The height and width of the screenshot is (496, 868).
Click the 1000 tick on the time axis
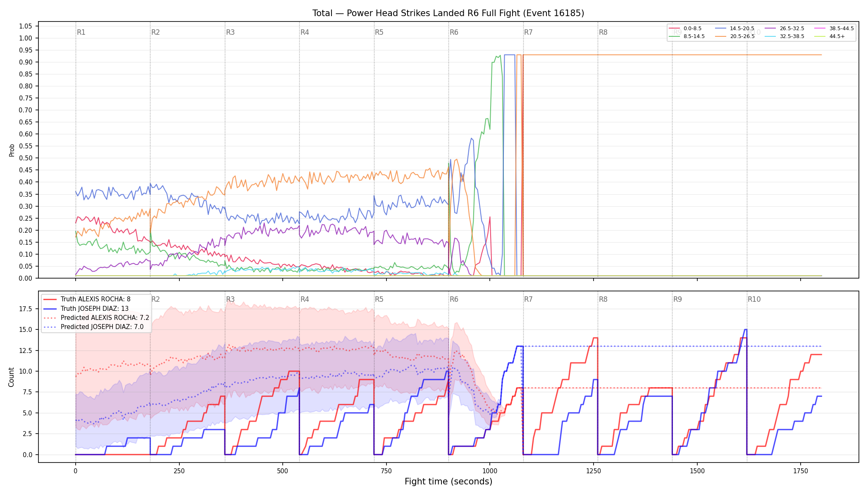(490, 471)
